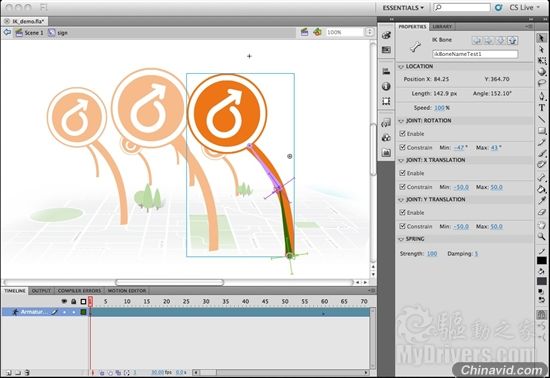Image resolution: width=550 pixels, height=378 pixels.
Task: Switch to the Properties tab
Action: tap(412, 27)
